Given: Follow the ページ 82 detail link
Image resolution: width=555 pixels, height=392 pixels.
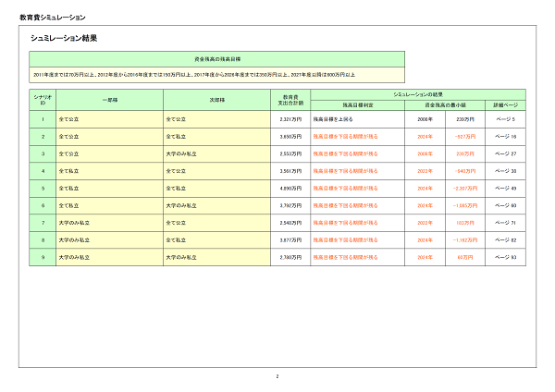Looking at the screenshot, I should [505, 240].
